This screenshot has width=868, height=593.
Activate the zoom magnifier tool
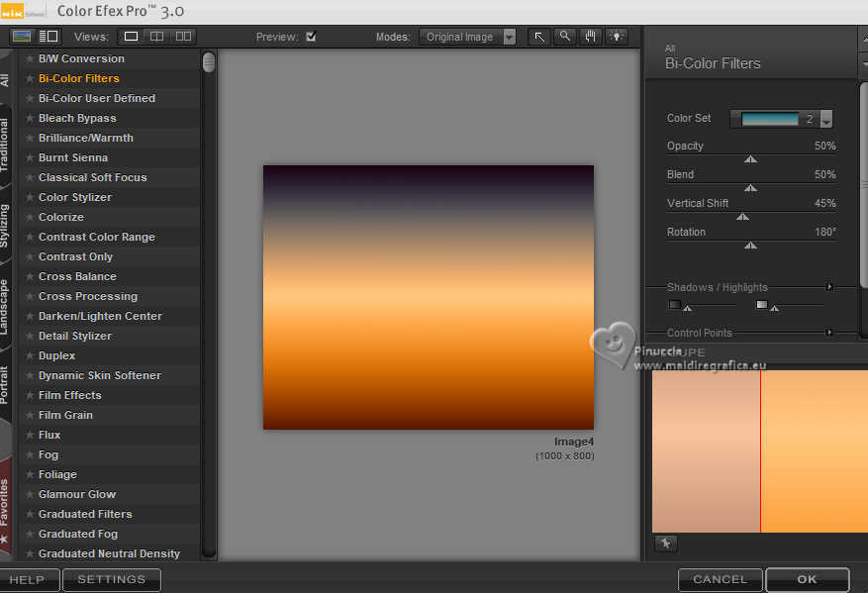coord(565,37)
